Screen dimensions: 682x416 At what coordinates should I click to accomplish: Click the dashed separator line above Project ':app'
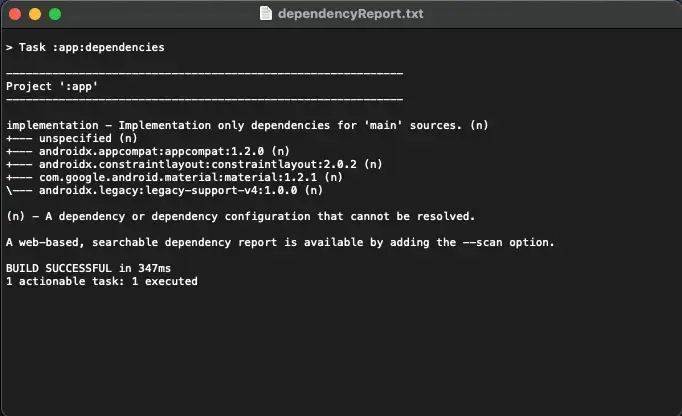point(204,73)
